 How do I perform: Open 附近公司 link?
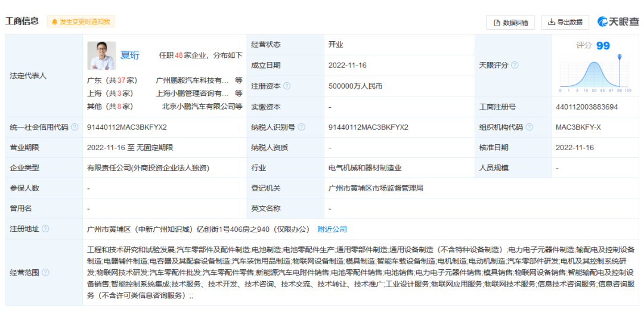click(332, 229)
